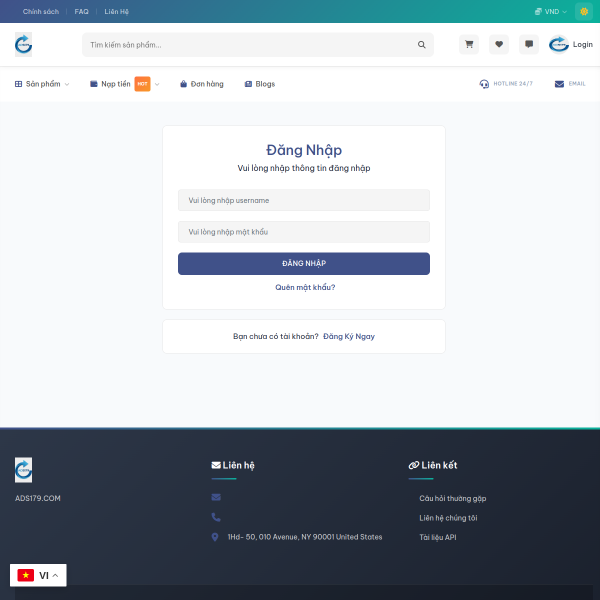Click the Quên mật khẩu link

point(305,287)
